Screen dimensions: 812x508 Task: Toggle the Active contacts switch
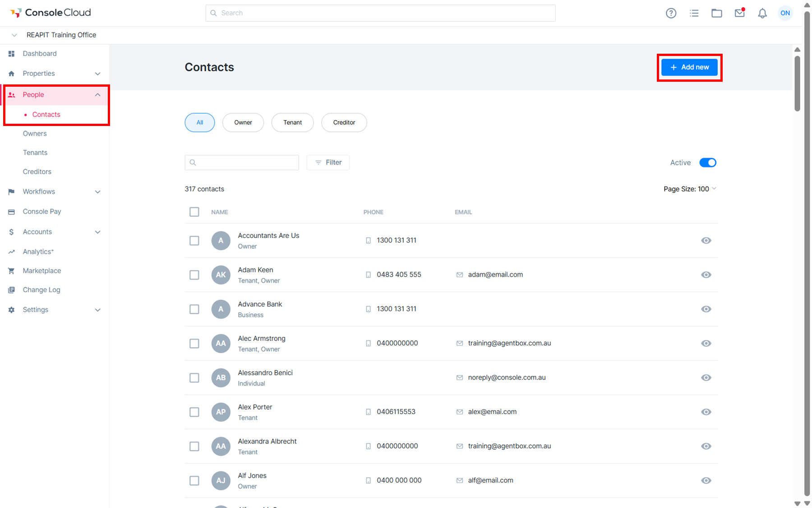point(707,163)
